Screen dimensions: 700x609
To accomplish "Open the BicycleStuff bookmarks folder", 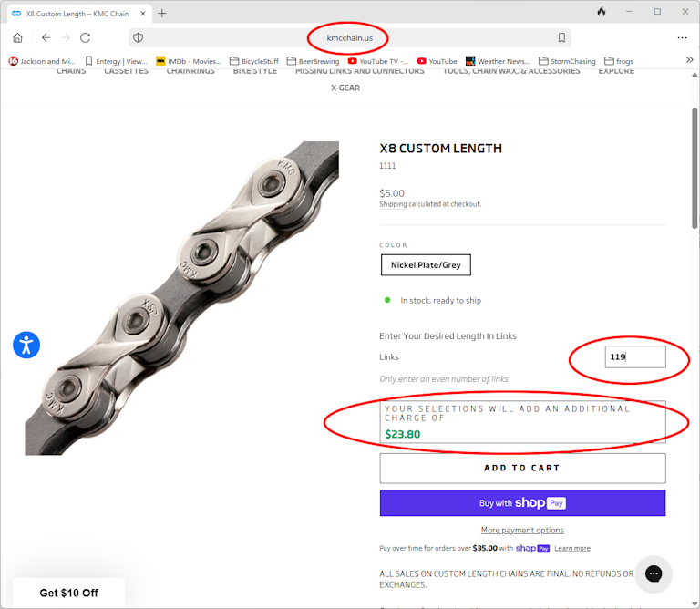I will (x=254, y=61).
